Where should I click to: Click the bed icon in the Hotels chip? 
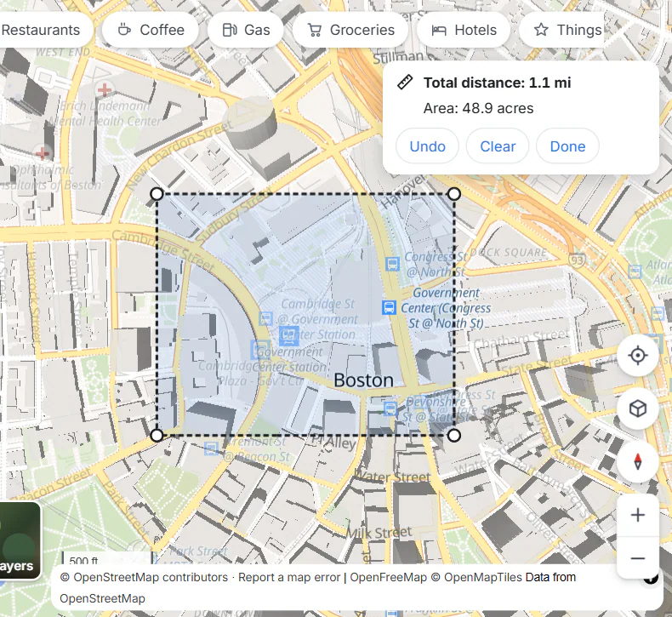coord(439,30)
